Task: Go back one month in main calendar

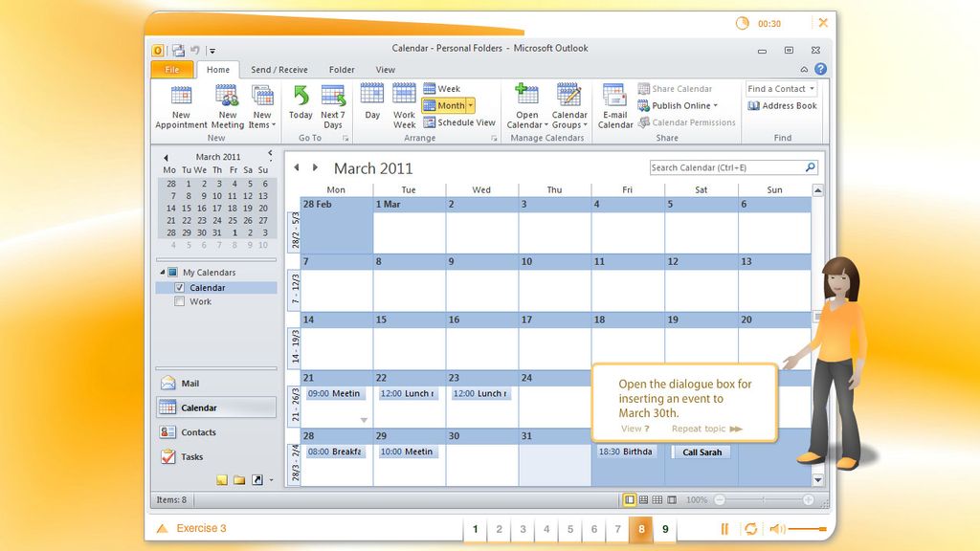Action: pyautogui.click(x=297, y=167)
